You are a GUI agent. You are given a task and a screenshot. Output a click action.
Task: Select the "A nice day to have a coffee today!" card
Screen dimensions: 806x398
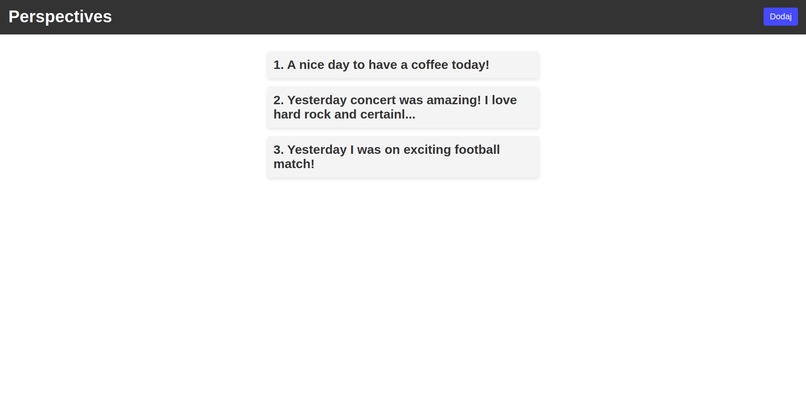click(x=403, y=65)
